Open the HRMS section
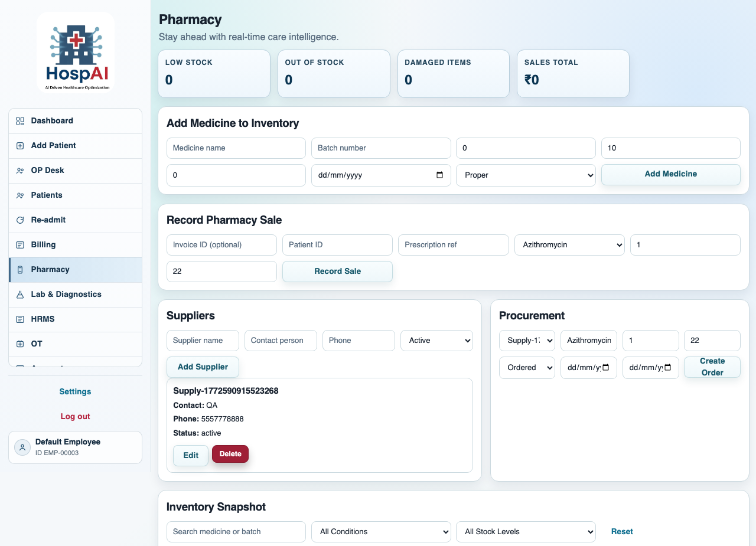 click(19, 319)
